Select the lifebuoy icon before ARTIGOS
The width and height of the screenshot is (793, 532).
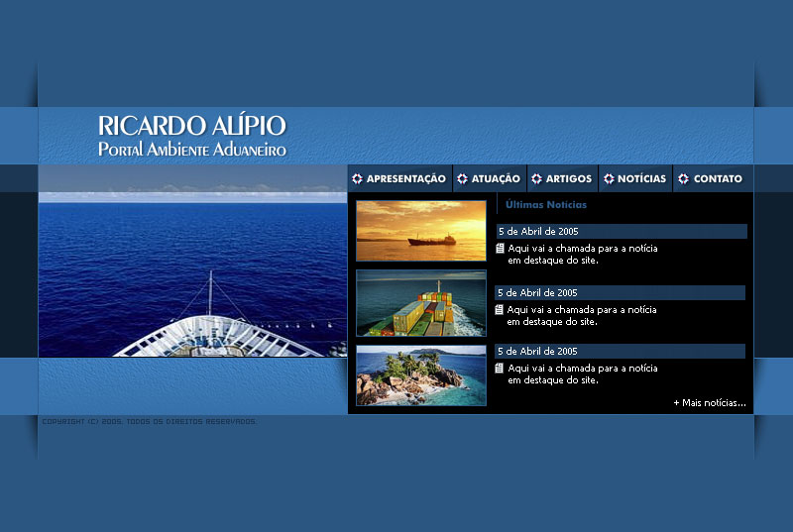pyautogui.click(x=536, y=179)
